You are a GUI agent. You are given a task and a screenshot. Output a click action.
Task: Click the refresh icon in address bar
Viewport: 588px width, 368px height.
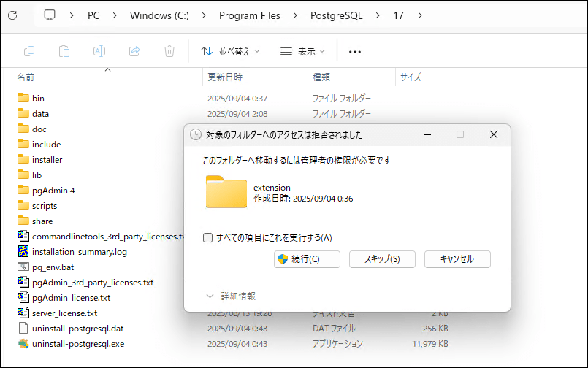click(x=12, y=15)
